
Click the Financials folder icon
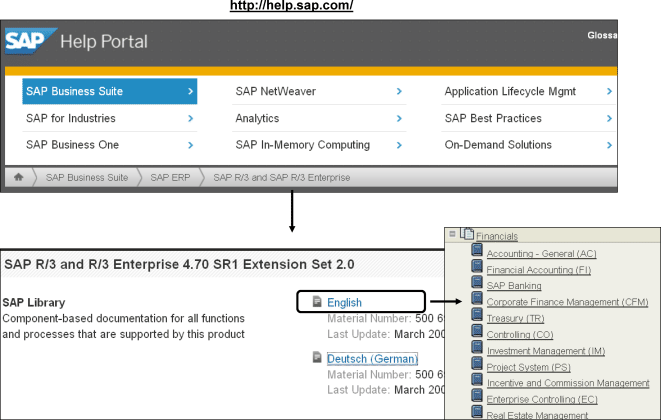(467, 233)
